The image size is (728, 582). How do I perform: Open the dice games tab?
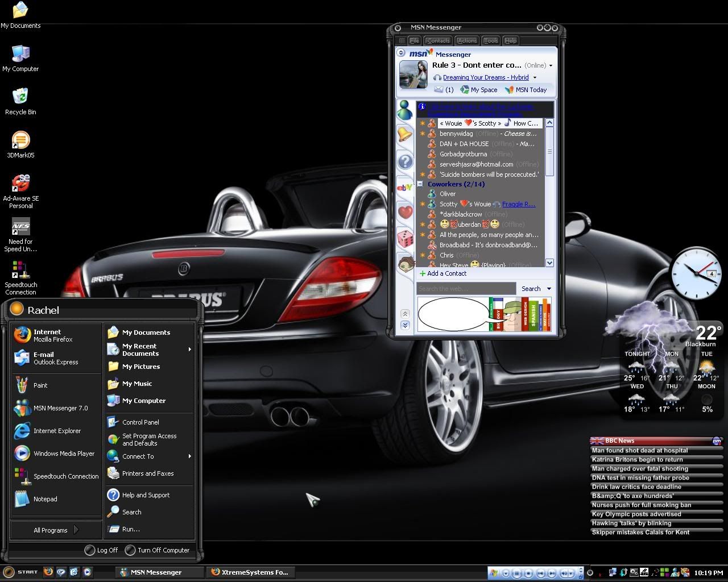click(405, 239)
